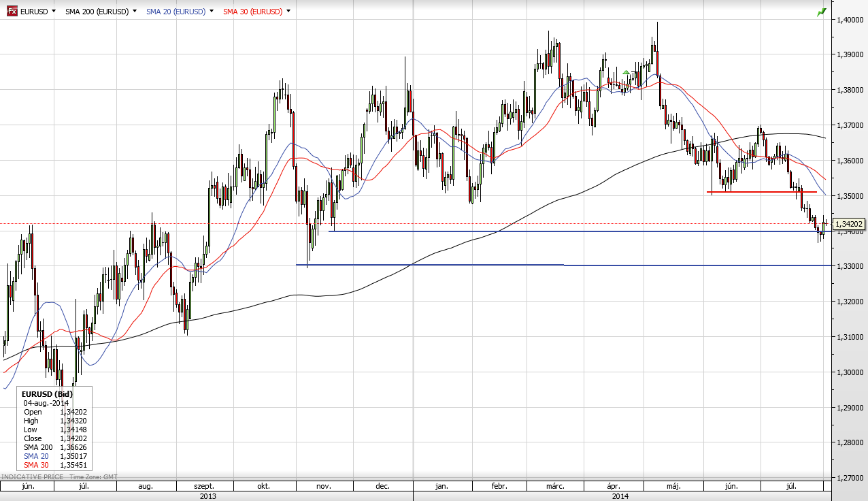This screenshot has height=501, width=868.
Task: Click the febr. month on time axis
Action: coord(499,487)
